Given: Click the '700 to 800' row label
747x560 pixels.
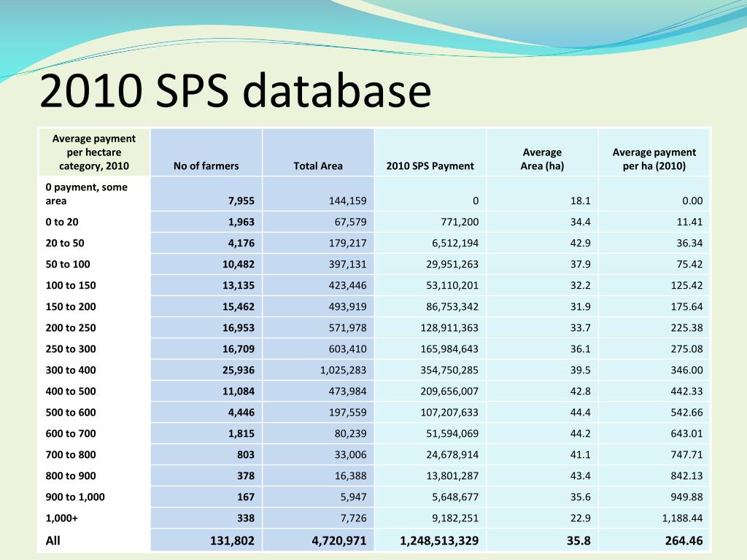Looking at the screenshot, I should 71,455.
